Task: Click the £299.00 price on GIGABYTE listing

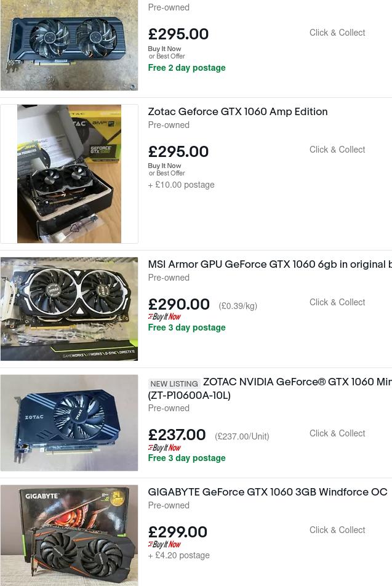Action: pos(178,532)
